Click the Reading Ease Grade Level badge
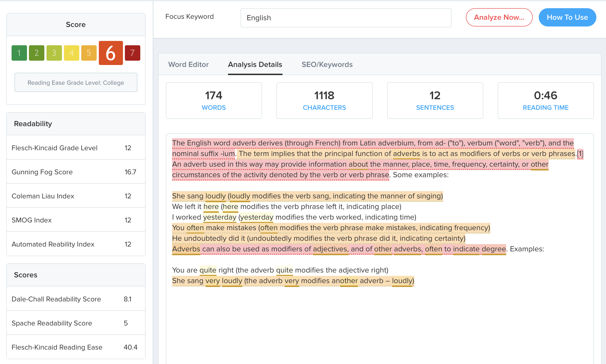This screenshot has height=364, width=606. point(76,82)
